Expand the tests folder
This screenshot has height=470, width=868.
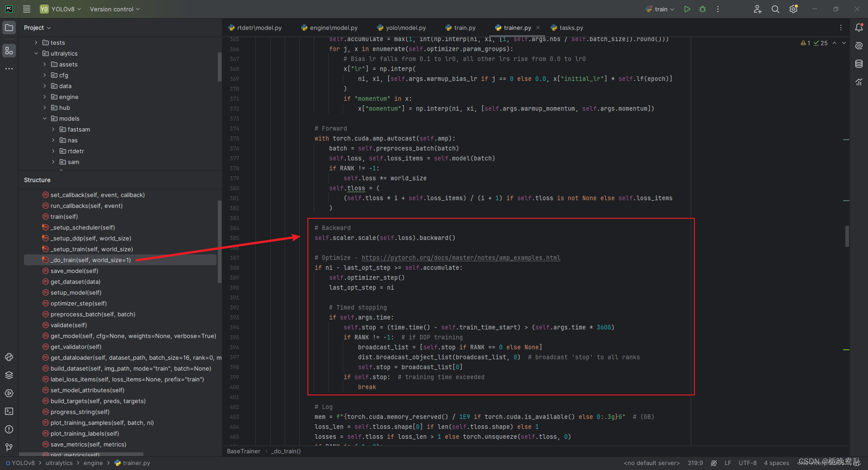coord(36,42)
